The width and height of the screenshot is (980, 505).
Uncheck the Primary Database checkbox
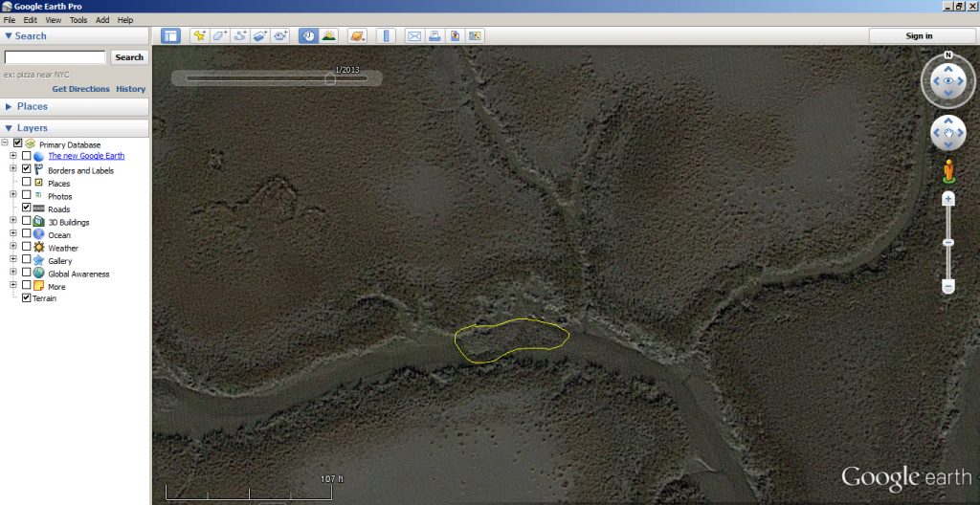(17, 143)
